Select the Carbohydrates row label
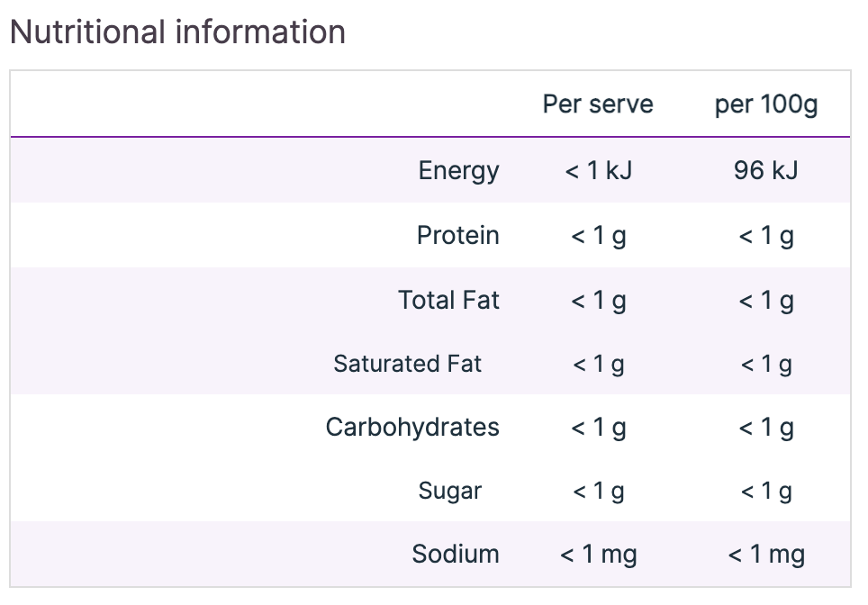The width and height of the screenshot is (868, 605). pyautogui.click(x=412, y=427)
